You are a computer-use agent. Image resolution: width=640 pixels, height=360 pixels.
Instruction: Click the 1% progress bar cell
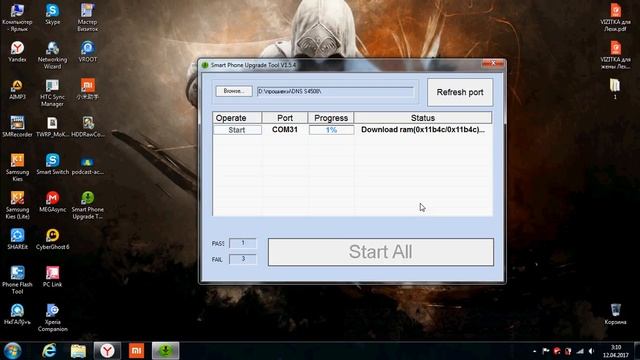[x=331, y=130]
